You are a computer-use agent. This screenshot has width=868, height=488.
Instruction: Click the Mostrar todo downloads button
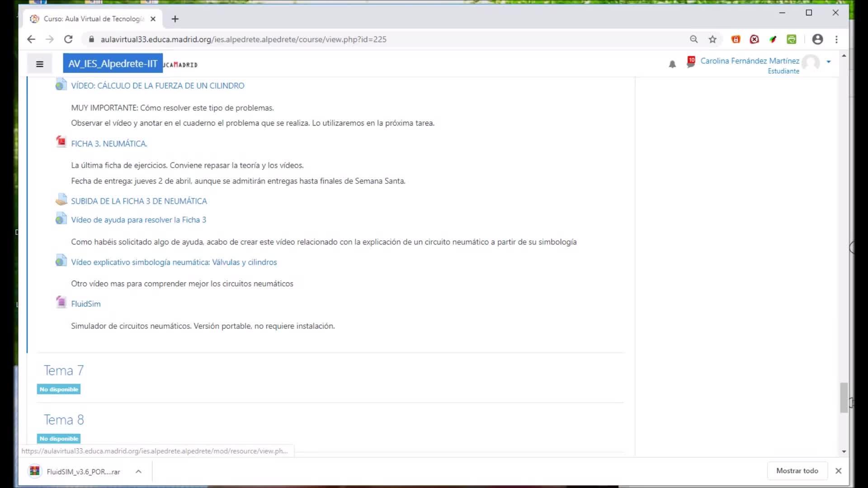[797, 471]
